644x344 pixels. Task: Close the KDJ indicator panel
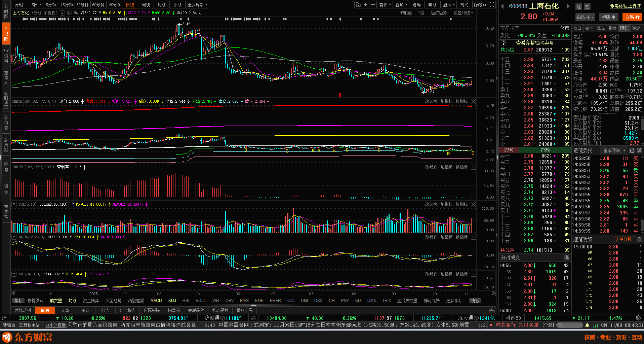[x=473, y=274]
